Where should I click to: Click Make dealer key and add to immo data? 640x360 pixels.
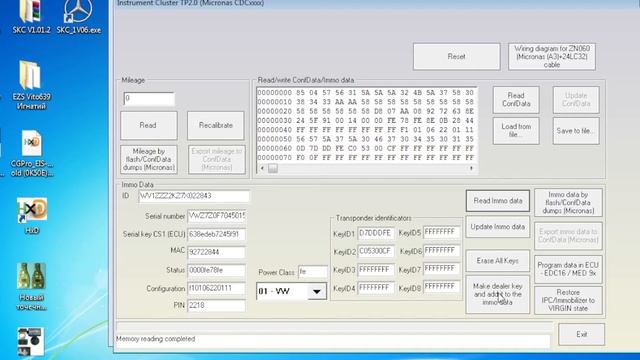pyautogui.click(x=498, y=294)
